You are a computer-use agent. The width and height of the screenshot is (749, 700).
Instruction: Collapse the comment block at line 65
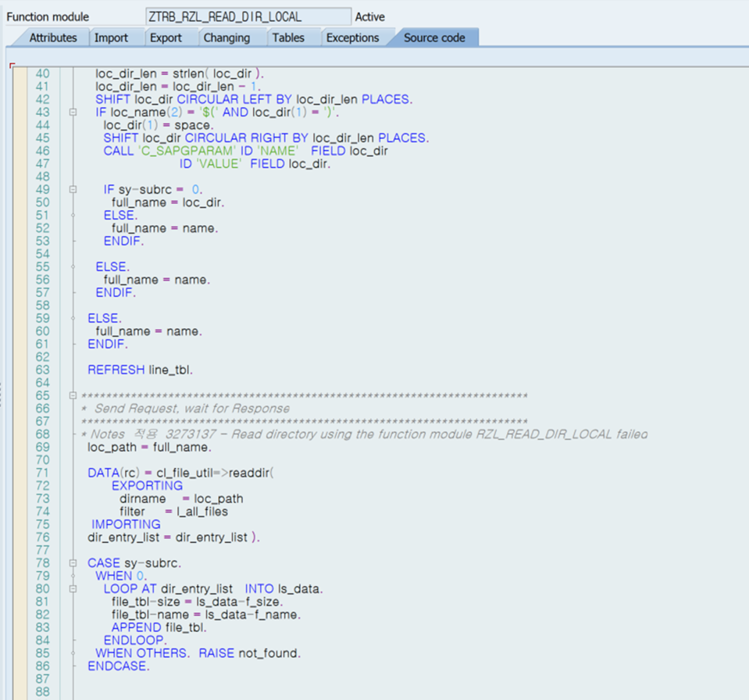click(x=73, y=395)
